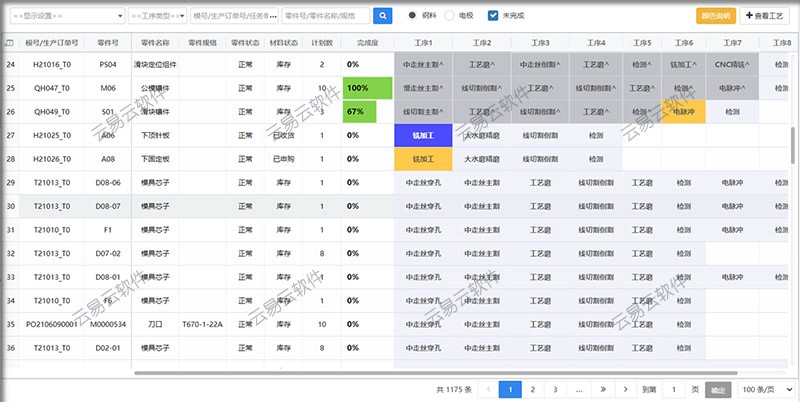Click part number D07-02

coord(108,253)
